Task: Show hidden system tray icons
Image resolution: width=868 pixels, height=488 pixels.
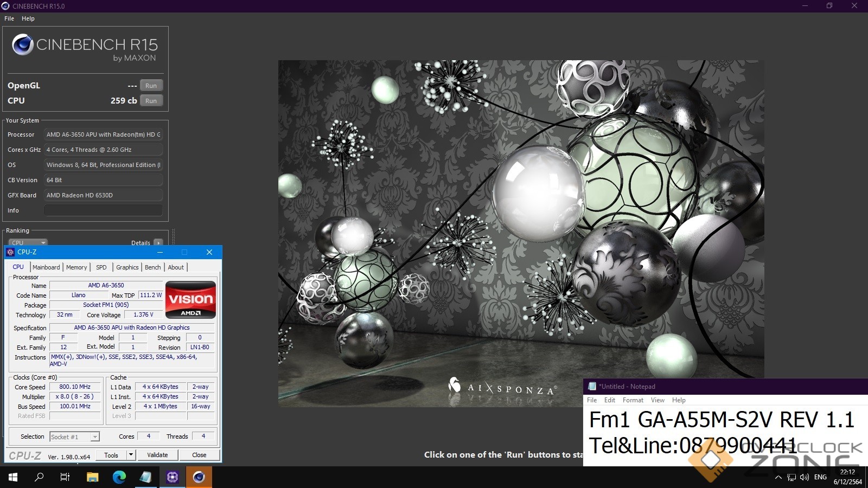Action: coord(778,477)
